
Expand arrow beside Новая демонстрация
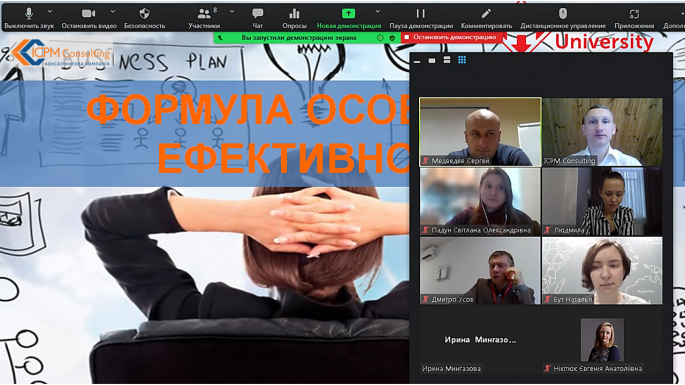click(377, 11)
